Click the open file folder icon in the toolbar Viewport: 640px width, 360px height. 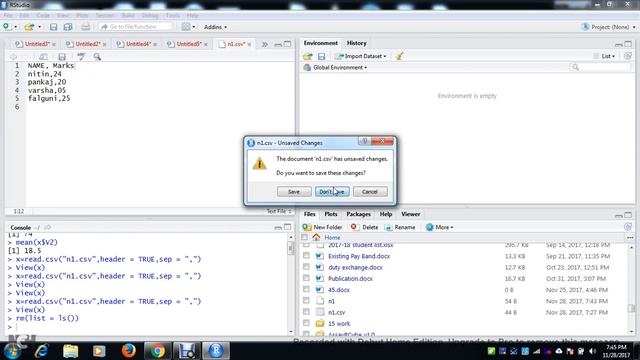coord(29,27)
